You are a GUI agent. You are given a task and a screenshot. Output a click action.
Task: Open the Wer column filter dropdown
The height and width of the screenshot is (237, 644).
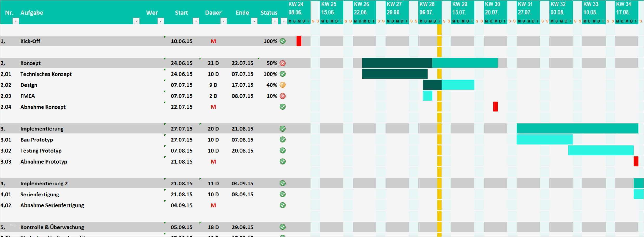click(x=161, y=21)
